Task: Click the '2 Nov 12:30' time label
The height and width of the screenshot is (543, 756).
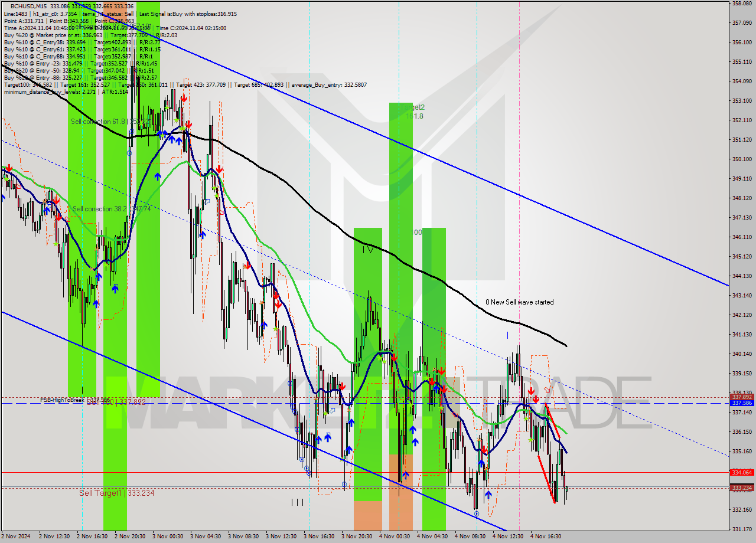Action: [x=56, y=537]
